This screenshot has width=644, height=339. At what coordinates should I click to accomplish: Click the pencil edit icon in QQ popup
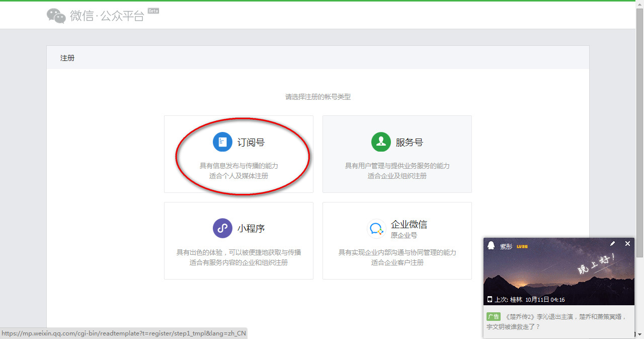pos(612,244)
